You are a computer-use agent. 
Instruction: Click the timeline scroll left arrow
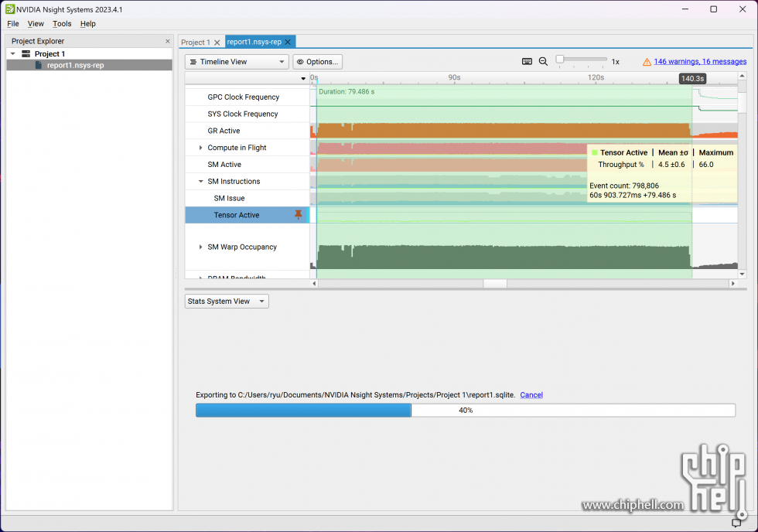coord(314,284)
